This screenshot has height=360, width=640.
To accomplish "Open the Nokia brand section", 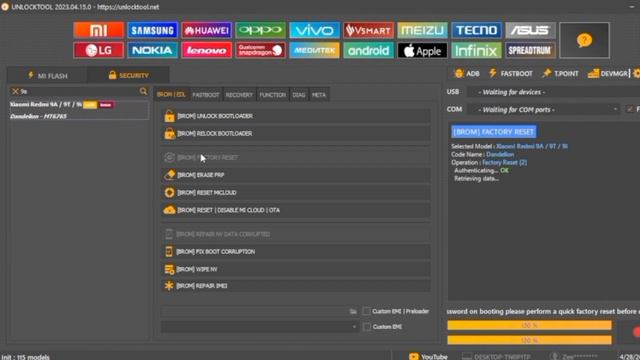I will (153, 50).
